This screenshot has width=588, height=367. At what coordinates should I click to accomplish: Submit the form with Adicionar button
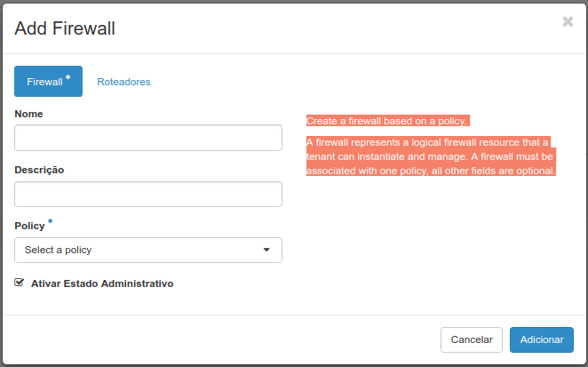(x=542, y=339)
